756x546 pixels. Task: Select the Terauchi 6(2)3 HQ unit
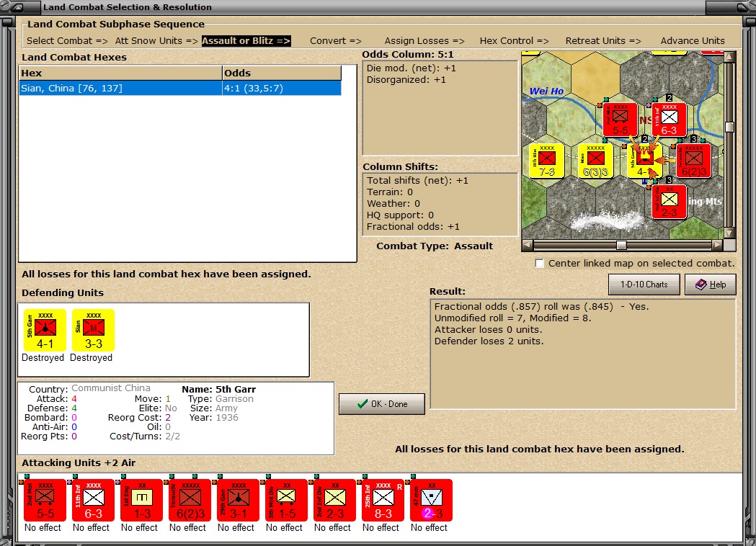[190, 500]
